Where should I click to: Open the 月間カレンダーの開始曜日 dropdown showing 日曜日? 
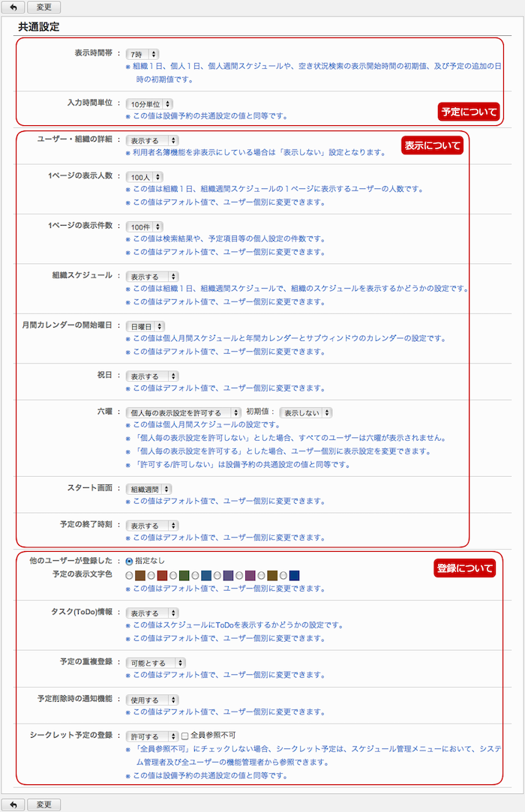coord(145,326)
